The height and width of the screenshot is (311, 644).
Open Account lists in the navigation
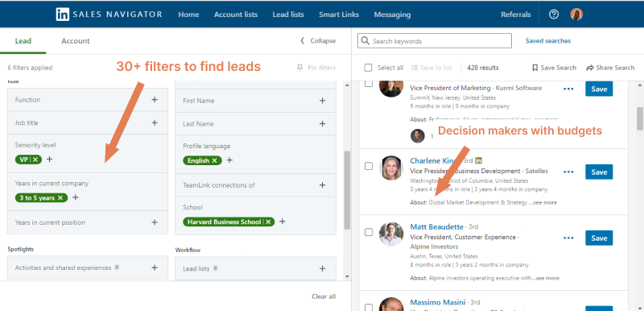[236, 15]
